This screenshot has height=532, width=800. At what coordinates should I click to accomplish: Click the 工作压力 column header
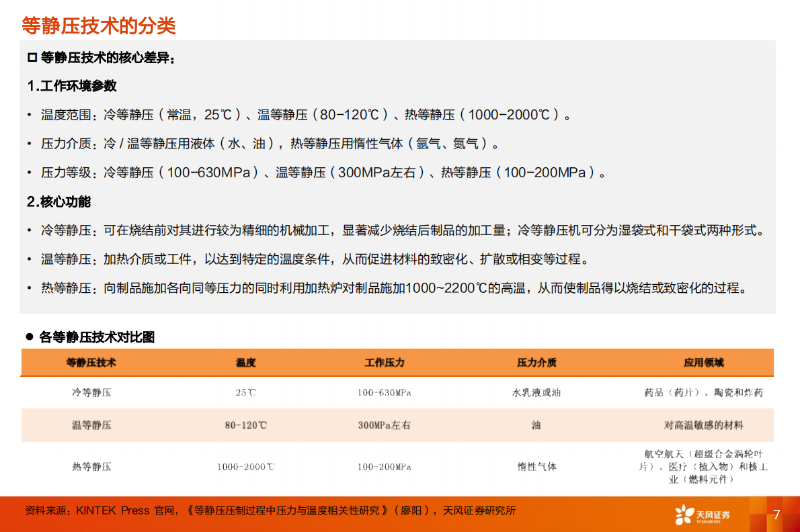(x=384, y=363)
